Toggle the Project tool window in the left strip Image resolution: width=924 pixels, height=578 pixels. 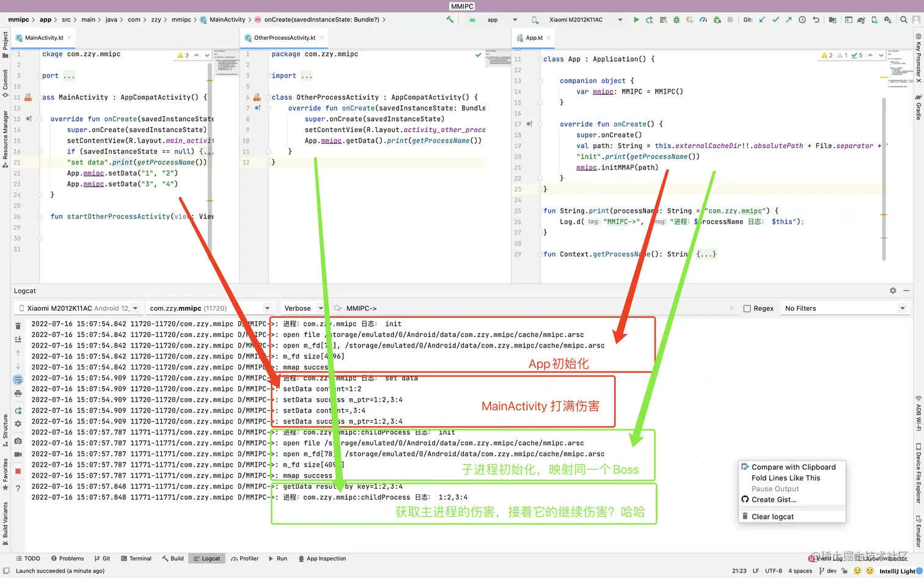[x=5, y=45]
